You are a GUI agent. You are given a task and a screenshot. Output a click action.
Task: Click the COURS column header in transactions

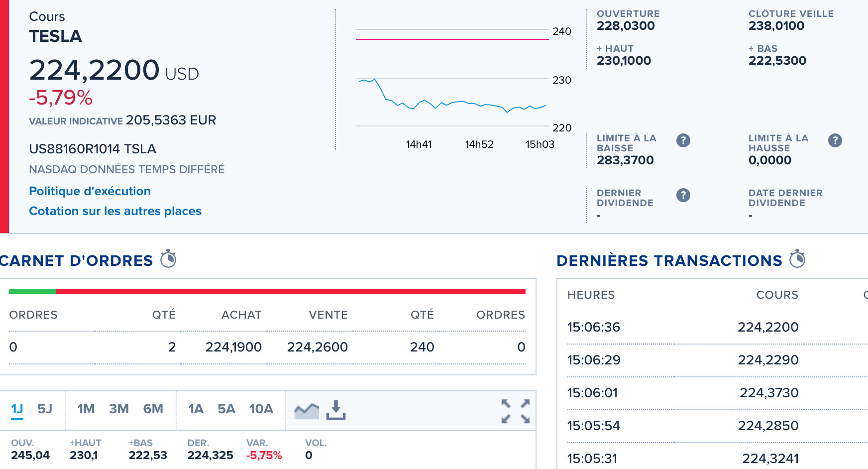point(777,295)
